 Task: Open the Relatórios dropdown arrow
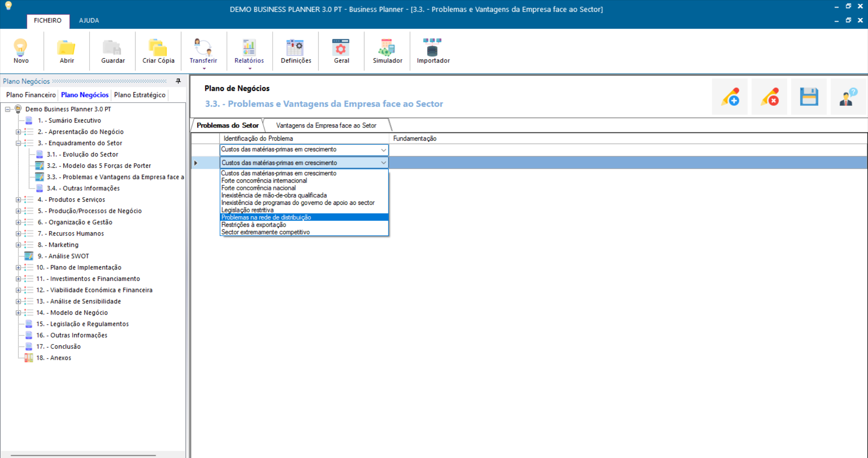[250, 69]
